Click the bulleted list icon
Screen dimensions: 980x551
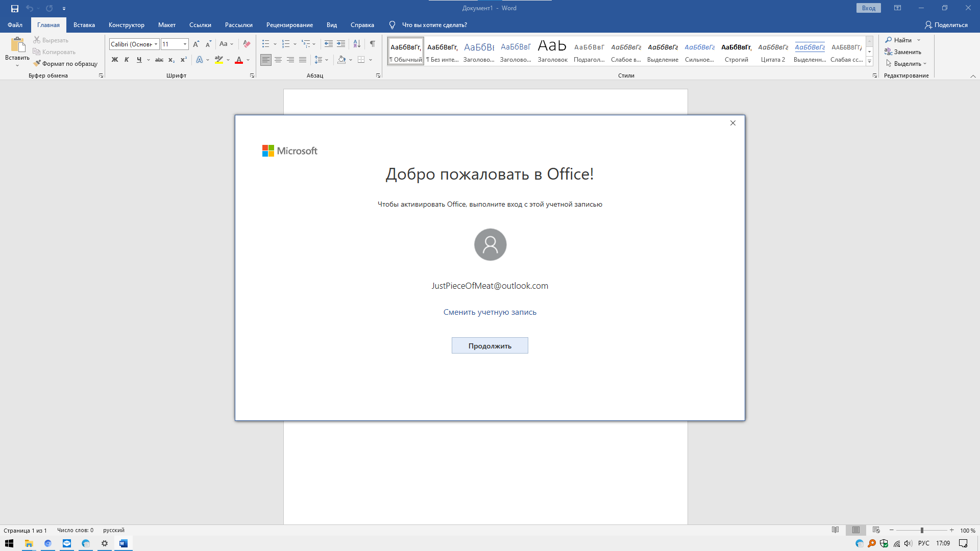click(265, 44)
